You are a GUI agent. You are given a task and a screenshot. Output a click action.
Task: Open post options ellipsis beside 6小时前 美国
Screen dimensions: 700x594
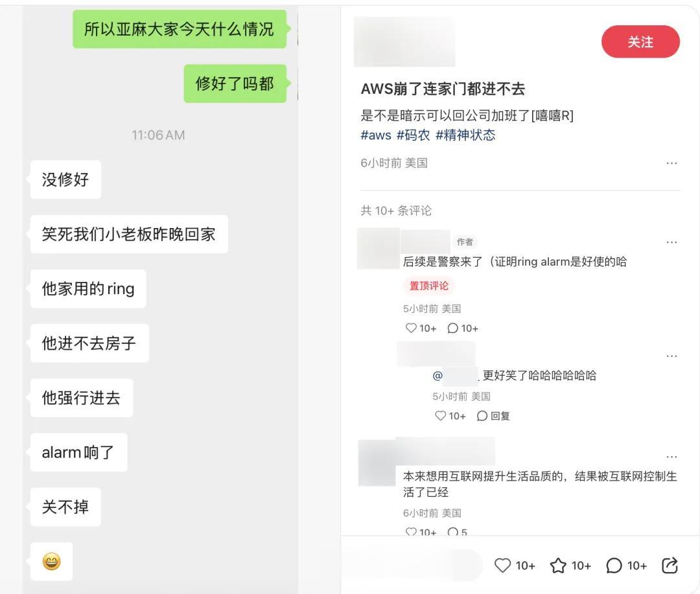pos(671,163)
